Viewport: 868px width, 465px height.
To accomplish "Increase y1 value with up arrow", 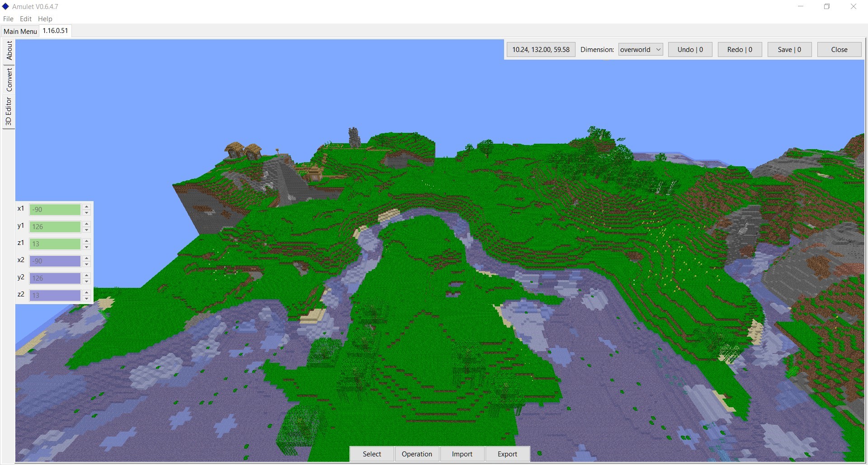I will click(x=86, y=224).
